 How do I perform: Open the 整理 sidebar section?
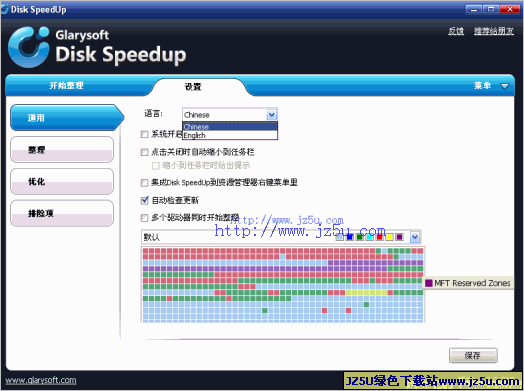[x=62, y=149]
